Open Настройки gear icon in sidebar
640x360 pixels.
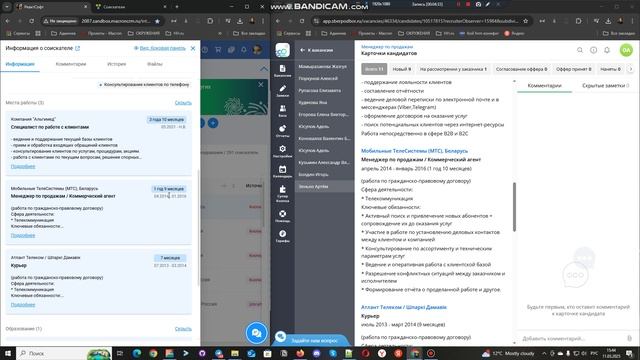282,151
